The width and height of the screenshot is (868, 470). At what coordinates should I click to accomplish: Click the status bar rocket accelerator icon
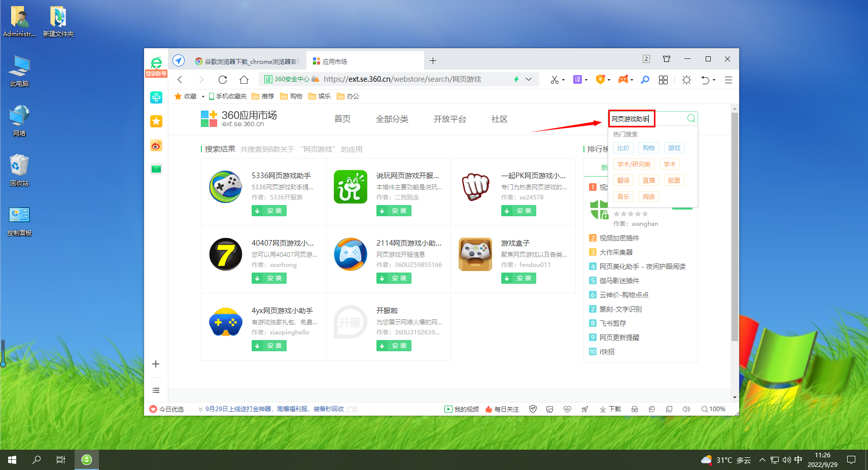pos(585,409)
